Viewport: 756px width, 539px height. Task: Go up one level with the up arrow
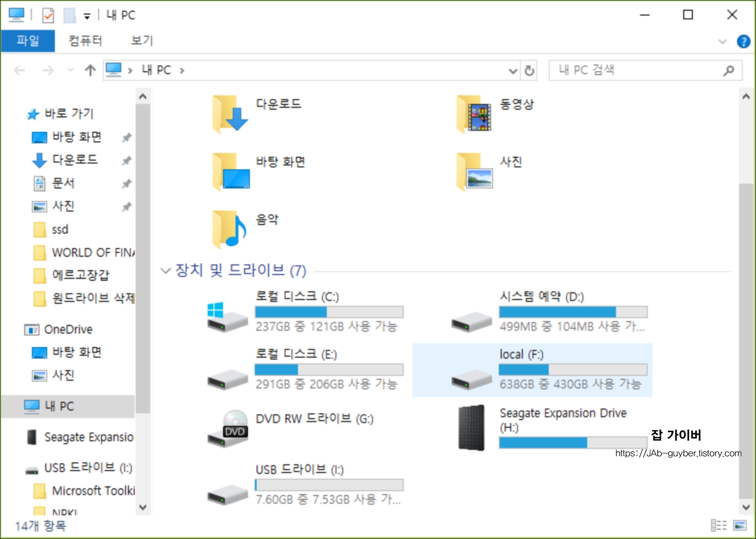(90, 70)
